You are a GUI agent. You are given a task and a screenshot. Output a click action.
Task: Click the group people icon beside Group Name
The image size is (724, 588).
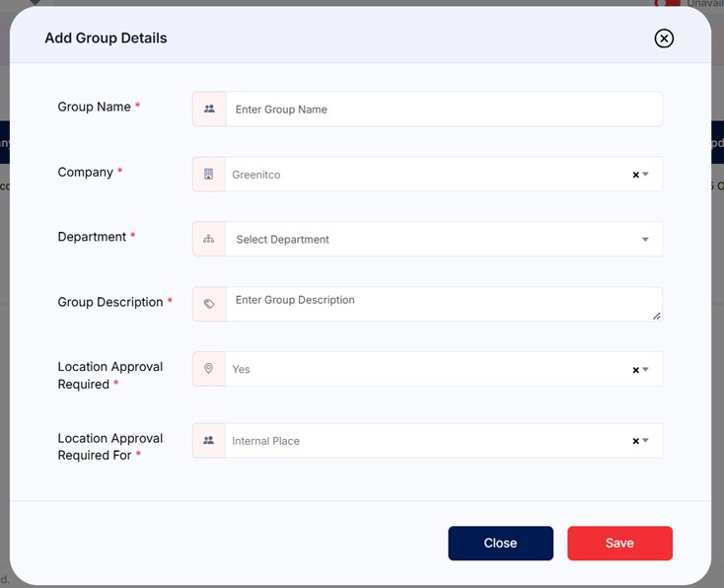(x=209, y=109)
